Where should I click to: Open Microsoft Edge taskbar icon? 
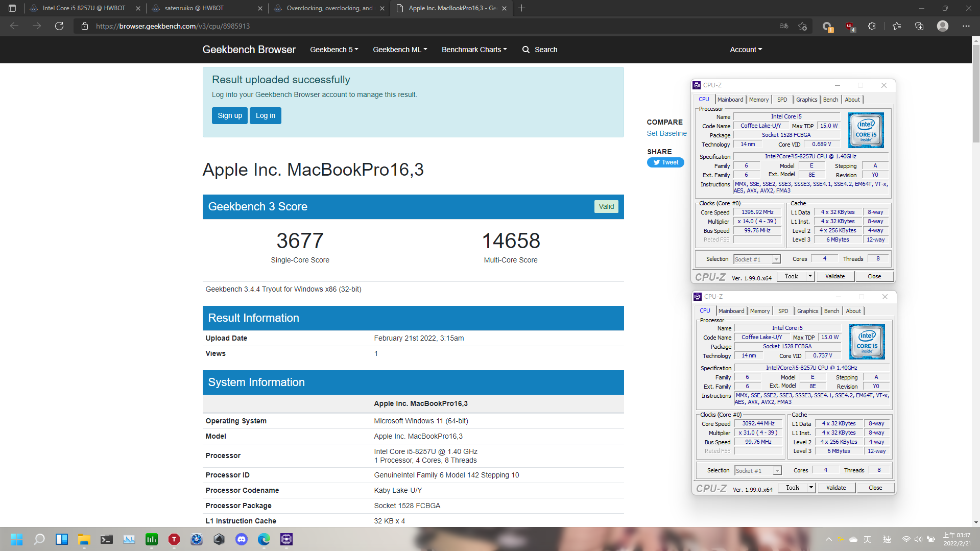coord(264,539)
